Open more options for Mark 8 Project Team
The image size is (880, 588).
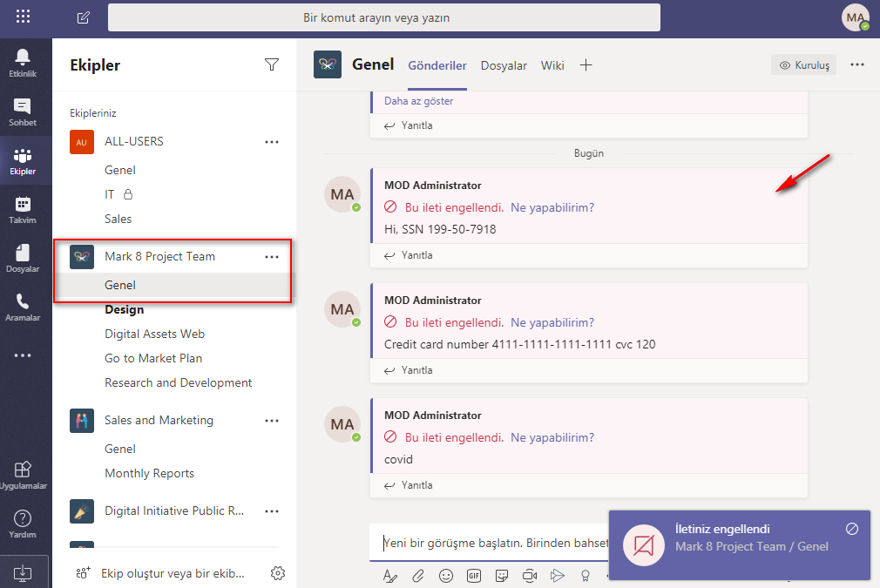click(x=272, y=257)
